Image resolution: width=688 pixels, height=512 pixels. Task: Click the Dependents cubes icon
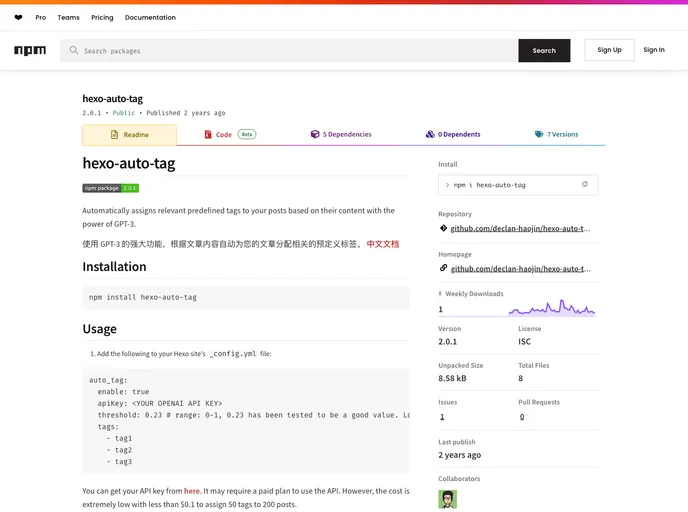430,134
